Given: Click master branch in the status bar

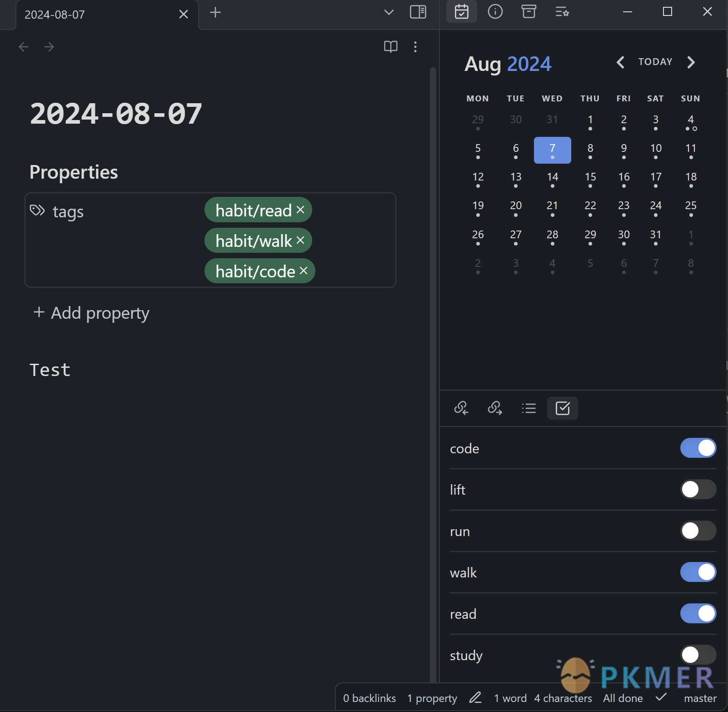Looking at the screenshot, I should (700, 698).
